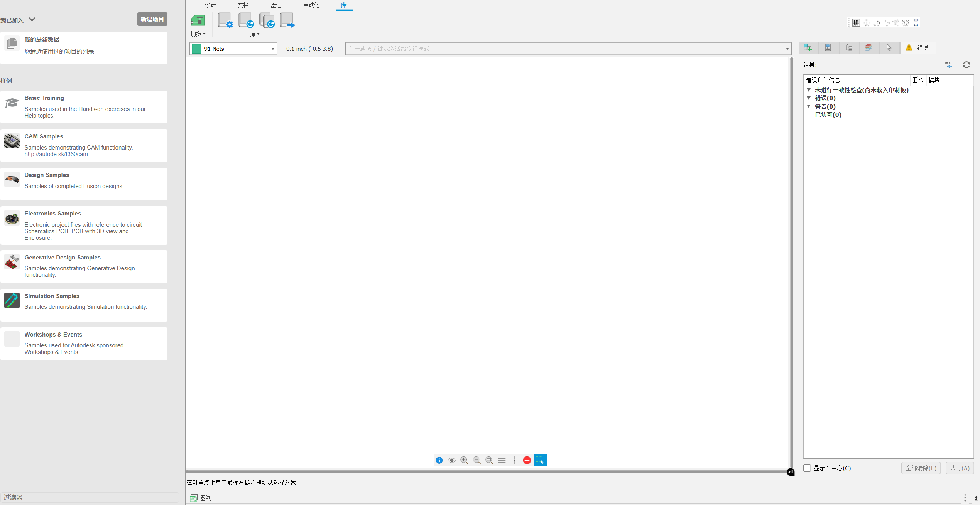Activate the group select tool icon

[x=540, y=460]
